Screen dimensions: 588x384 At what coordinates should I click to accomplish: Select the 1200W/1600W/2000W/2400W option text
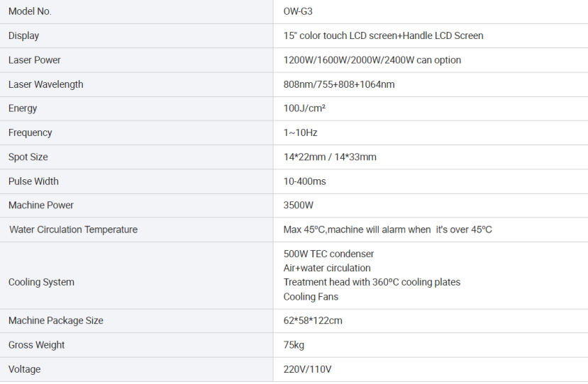[372, 60]
